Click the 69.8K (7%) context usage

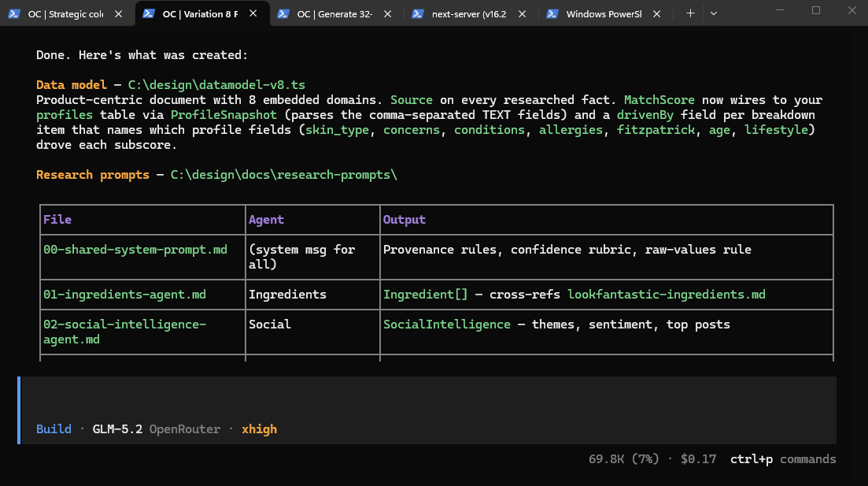coord(624,459)
